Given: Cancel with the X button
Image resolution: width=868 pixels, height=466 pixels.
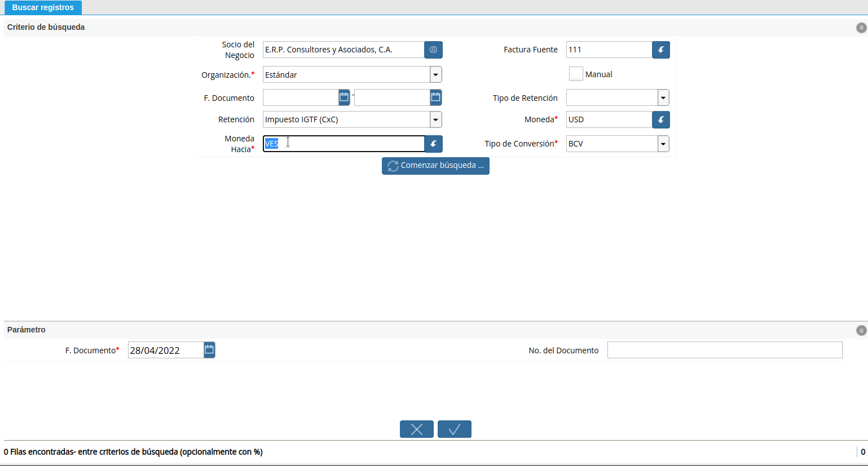Looking at the screenshot, I should 417,429.
